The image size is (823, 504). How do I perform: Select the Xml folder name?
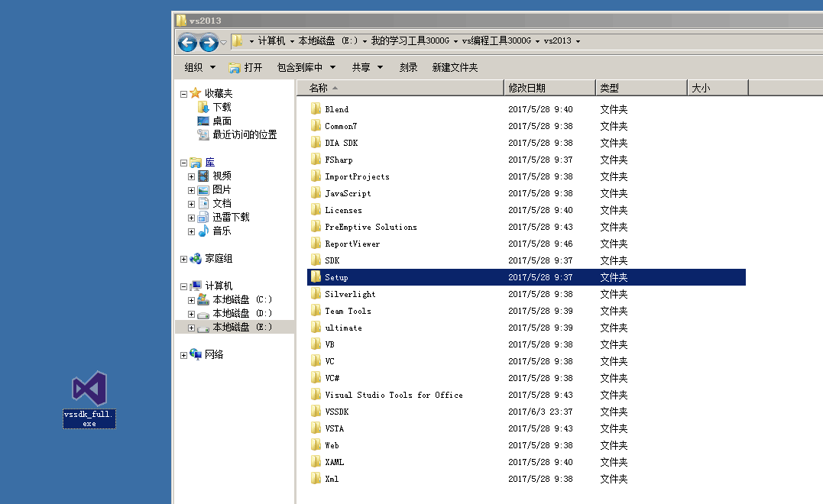[x=332, y=478]
